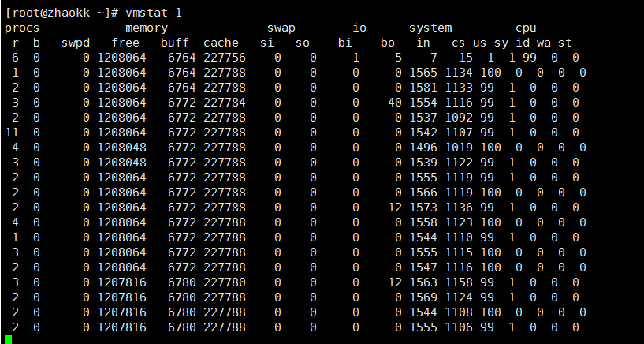Click the context switch value 1110
This screenshot has width=644, height=344.
tap(459, 237)
